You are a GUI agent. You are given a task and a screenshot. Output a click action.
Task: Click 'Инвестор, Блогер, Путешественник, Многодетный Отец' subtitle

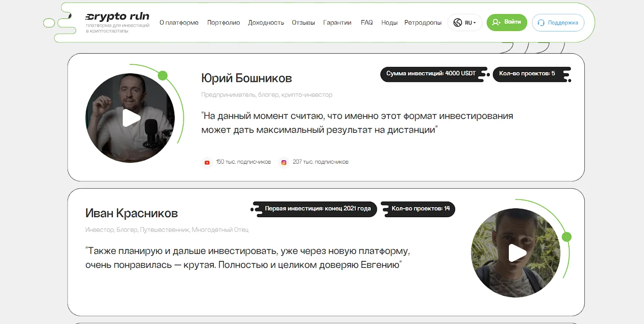[167, 230]
